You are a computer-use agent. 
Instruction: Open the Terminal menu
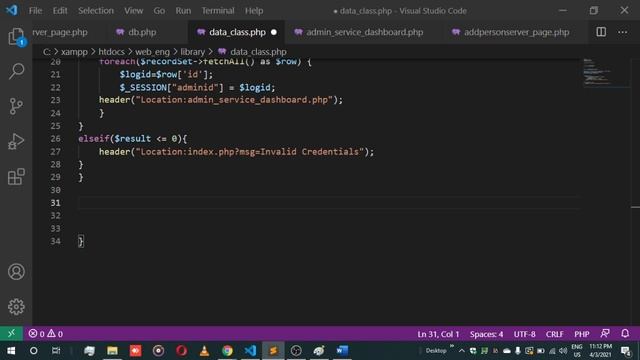pos(218,11)
